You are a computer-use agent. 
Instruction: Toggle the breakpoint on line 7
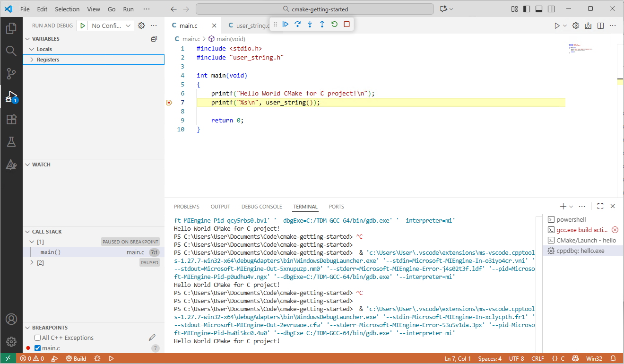point(169,103)
